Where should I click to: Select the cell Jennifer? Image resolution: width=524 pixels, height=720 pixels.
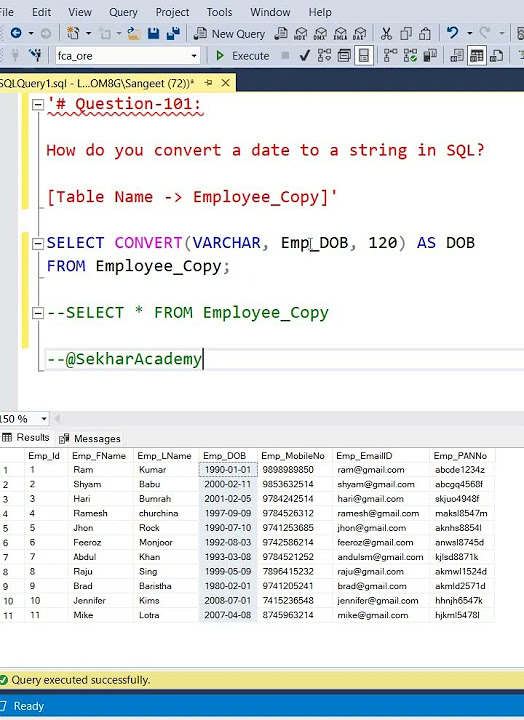(101, 601)
